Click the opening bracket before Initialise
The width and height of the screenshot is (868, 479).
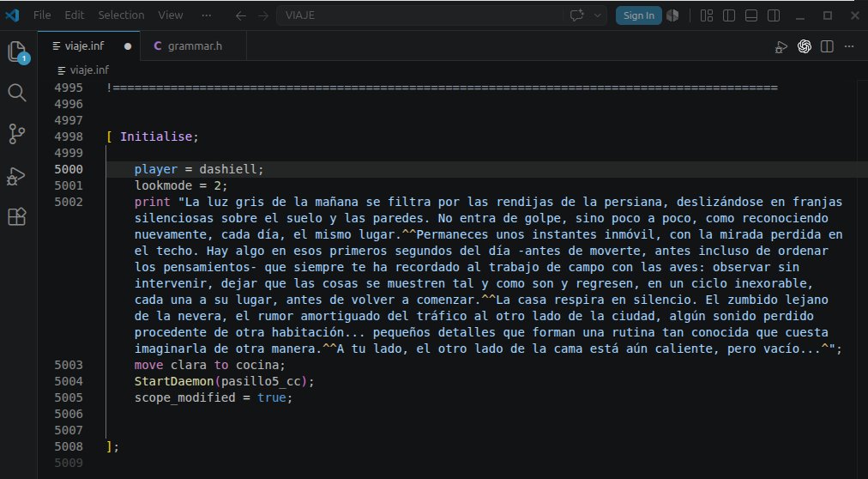tap(109, 136)
